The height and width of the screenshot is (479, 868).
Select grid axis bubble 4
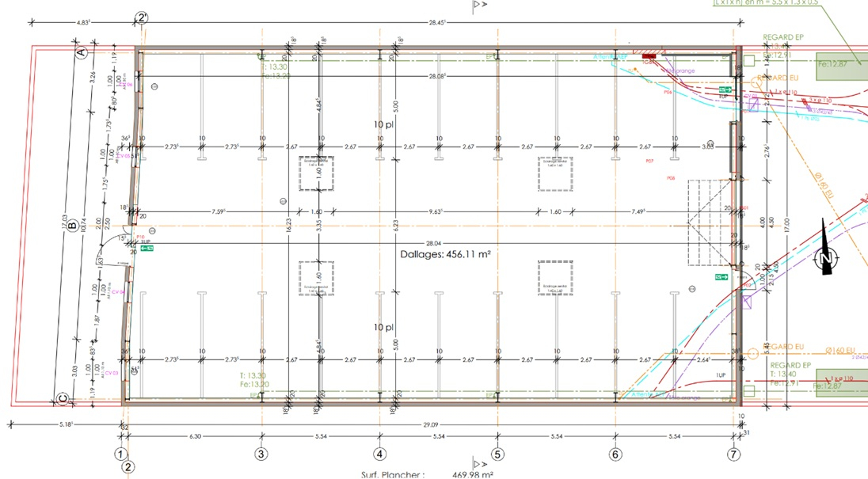tap(379, 454)
